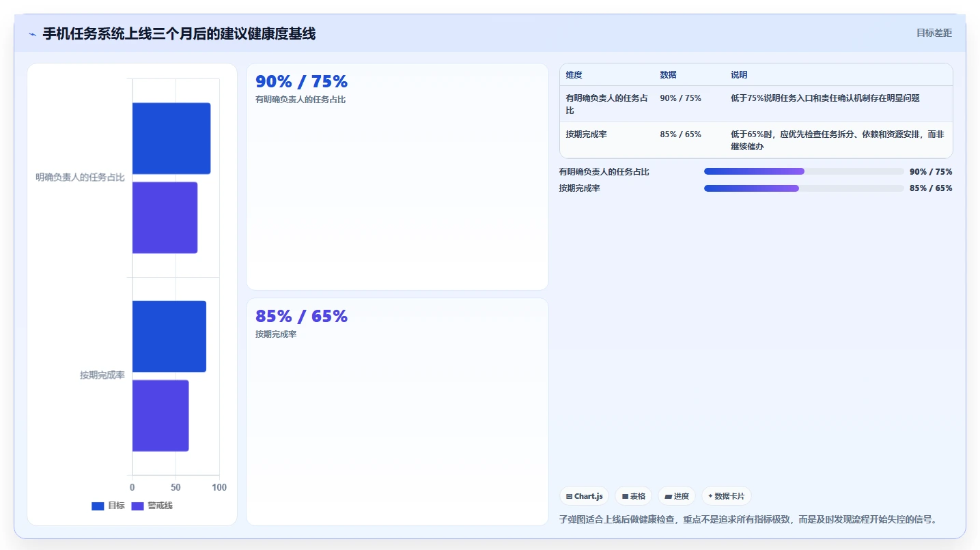Click the purple 警戒线 bar for 按期完成率
This screenshot has height=550, width=980.
pyautogui.click(x=160, y=416)
